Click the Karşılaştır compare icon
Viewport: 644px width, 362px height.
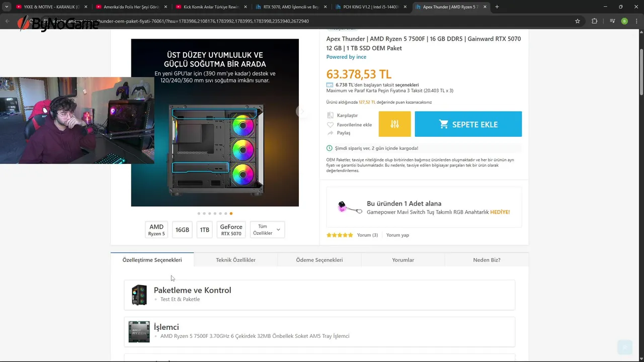point(330,115)
